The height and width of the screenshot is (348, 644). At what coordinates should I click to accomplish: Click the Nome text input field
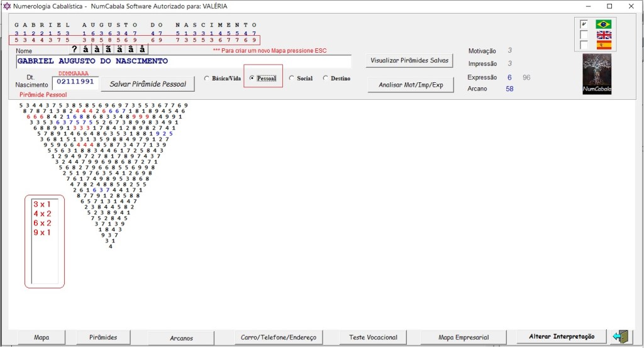click(x=183, y=62)
